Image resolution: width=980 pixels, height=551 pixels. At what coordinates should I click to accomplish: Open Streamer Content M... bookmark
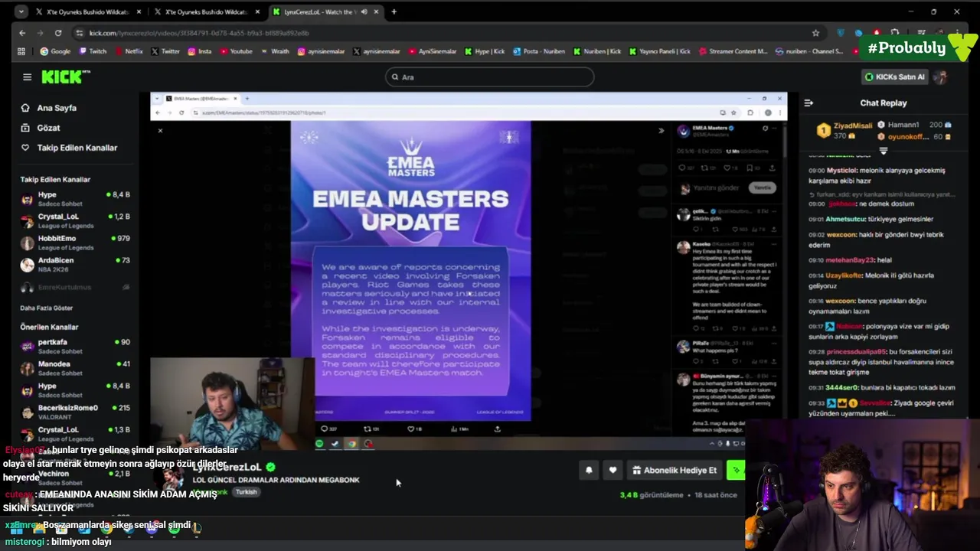[732, 51]
